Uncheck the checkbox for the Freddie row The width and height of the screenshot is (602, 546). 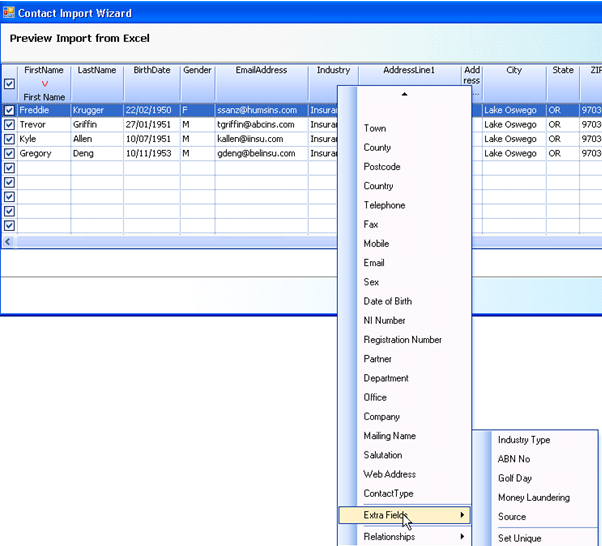[x=9, y=110]
